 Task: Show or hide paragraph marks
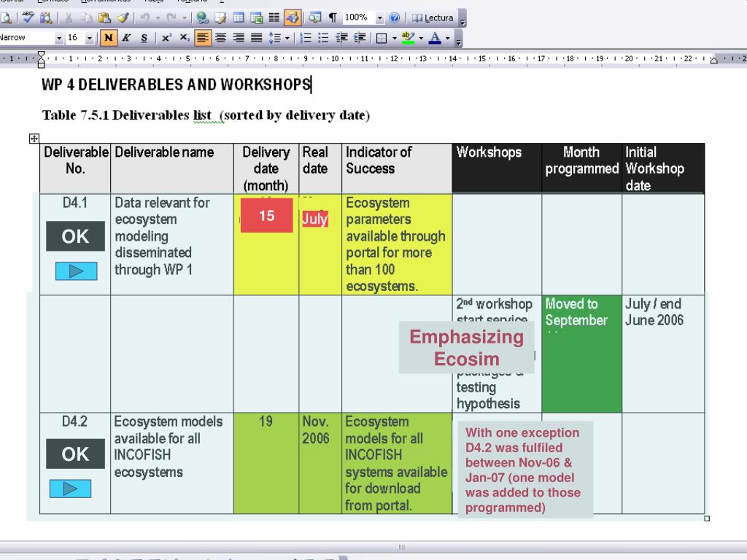[333, 18]
